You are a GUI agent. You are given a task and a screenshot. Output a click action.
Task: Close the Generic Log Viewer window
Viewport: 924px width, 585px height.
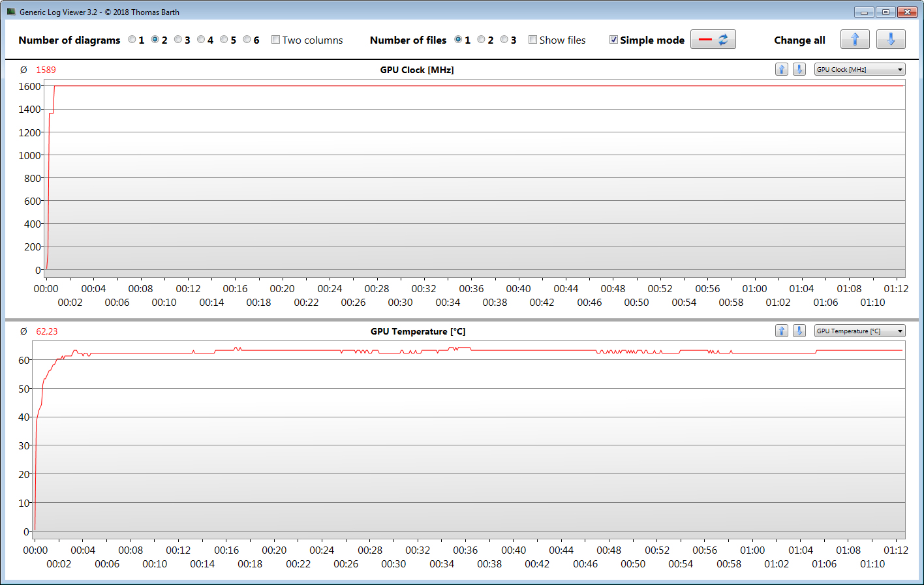tap(908, 12)
